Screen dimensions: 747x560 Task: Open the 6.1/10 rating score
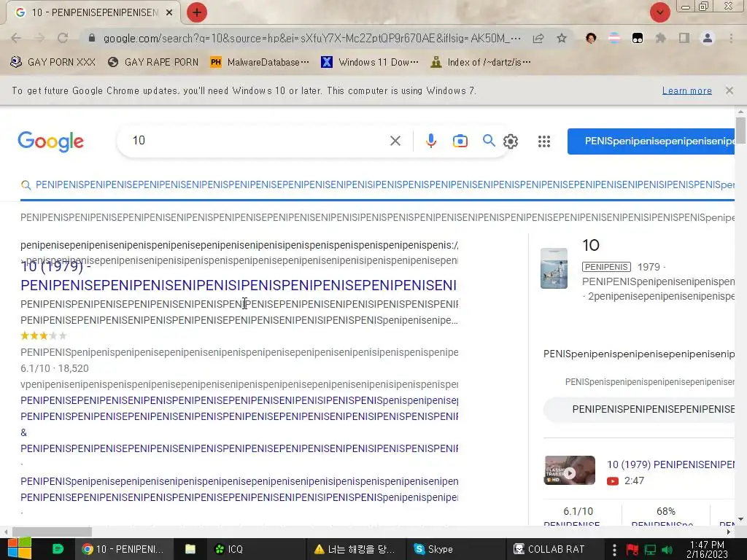[x=578, y=511]
